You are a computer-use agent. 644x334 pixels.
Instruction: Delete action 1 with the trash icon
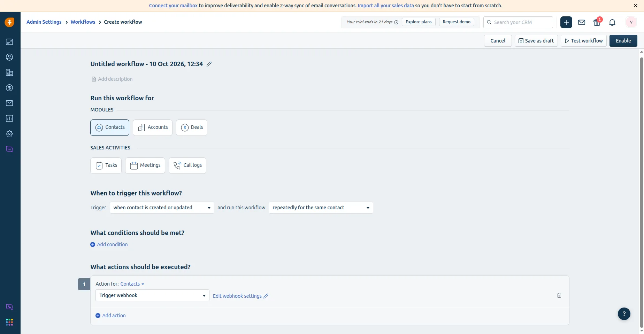point(559,295)
